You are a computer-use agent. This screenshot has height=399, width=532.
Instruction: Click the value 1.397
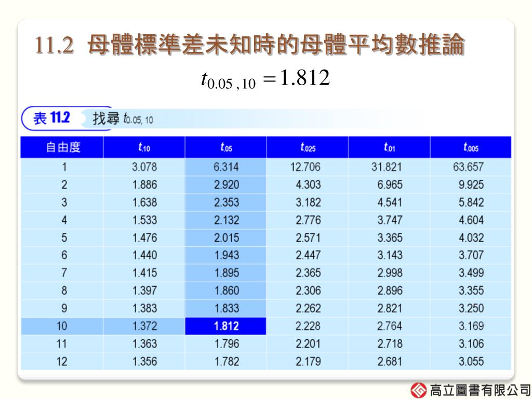pyautogui.click(x=144, y=290)
